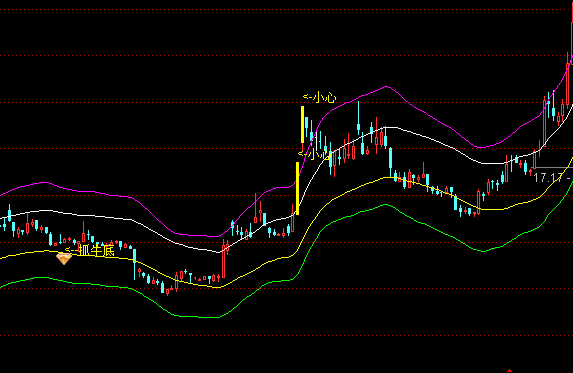Click the red triangle marker at chart bottom
This screenshot has width=573, height=373.
(509, 371)
